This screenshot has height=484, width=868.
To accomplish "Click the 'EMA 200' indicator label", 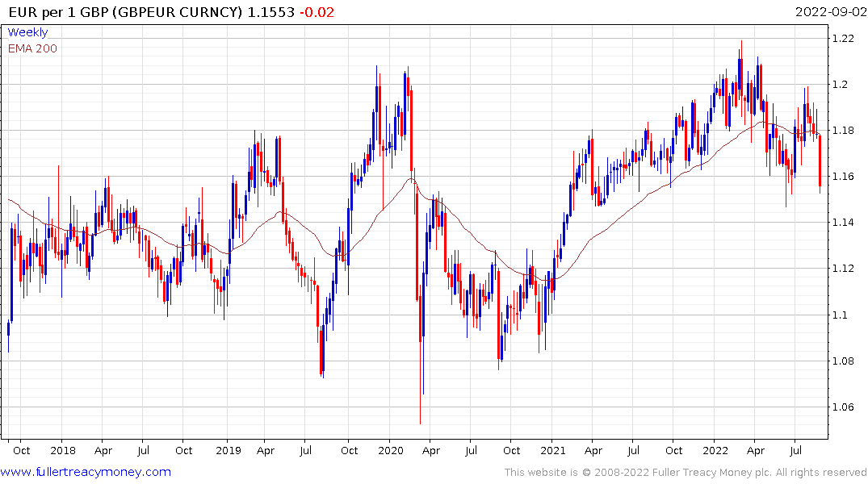I will (32, 48).
